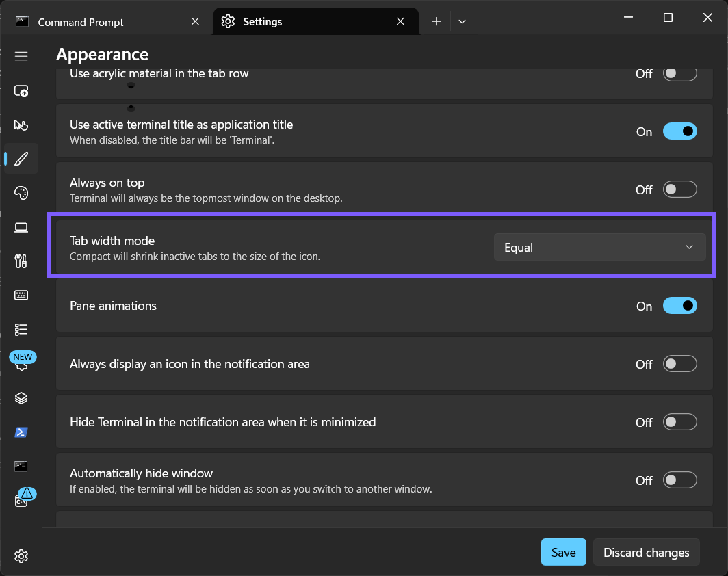Open the Extensions icon marked NEW
The width and height of the screenshot is (728, 576).
coord(22,362)
